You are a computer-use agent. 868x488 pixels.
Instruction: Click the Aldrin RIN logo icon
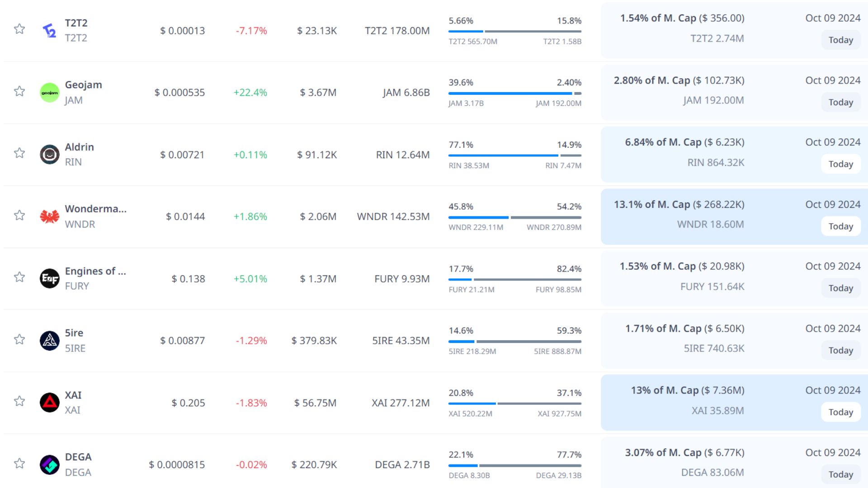(49, 155)
